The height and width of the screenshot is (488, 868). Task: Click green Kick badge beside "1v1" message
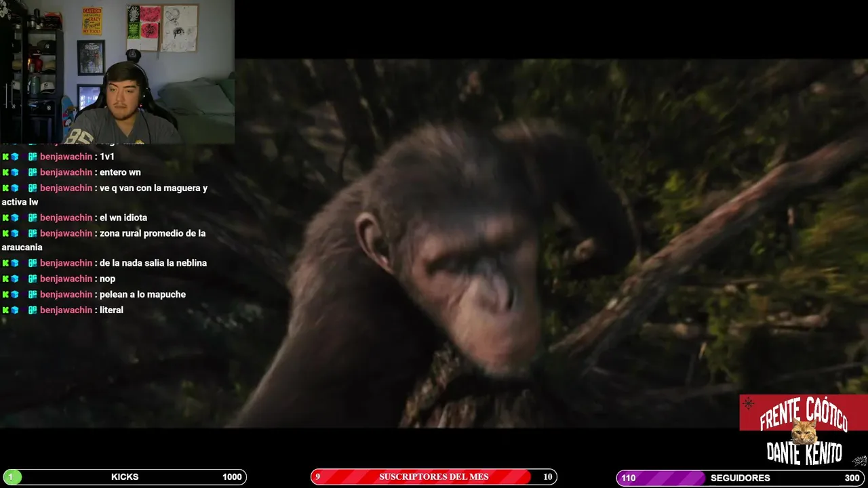[5, 157]
